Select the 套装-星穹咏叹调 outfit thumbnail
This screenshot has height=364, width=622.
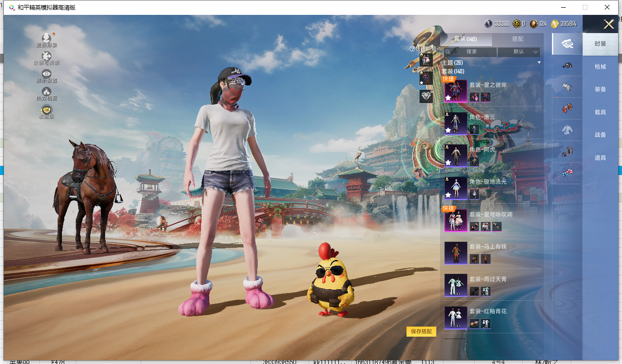[x=455, y=221]
